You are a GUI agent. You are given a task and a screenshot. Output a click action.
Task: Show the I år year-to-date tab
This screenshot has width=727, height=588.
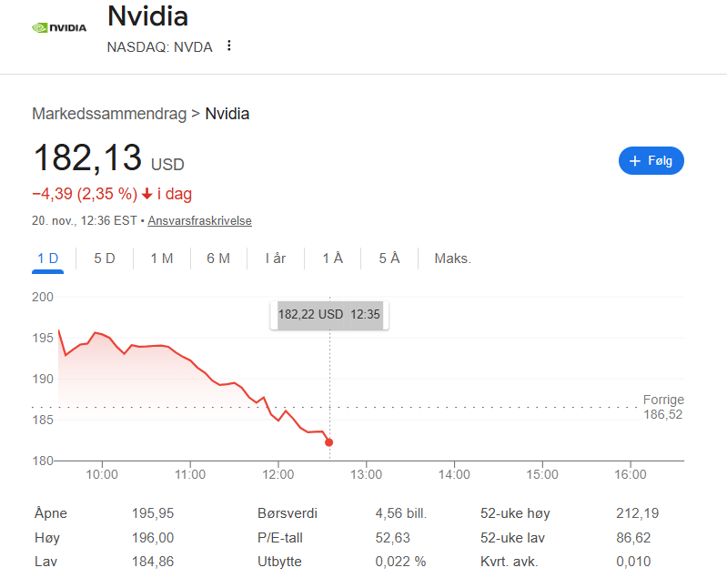(276, 259)
